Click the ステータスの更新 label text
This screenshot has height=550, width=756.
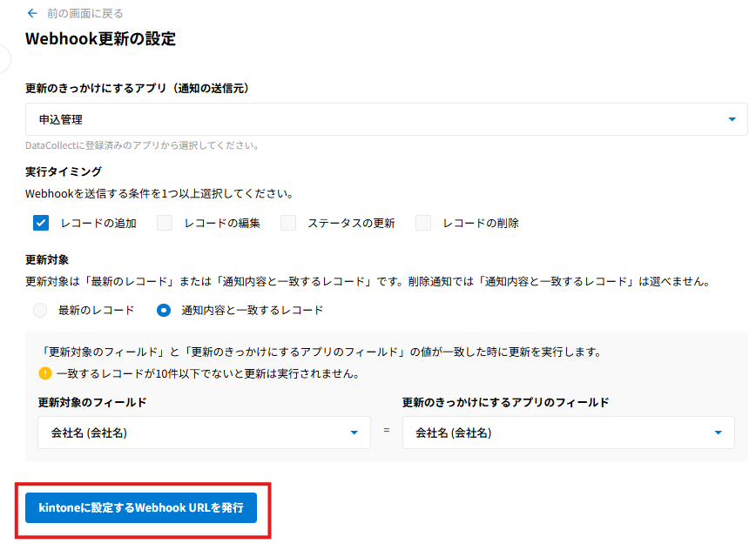coord(351,223)
